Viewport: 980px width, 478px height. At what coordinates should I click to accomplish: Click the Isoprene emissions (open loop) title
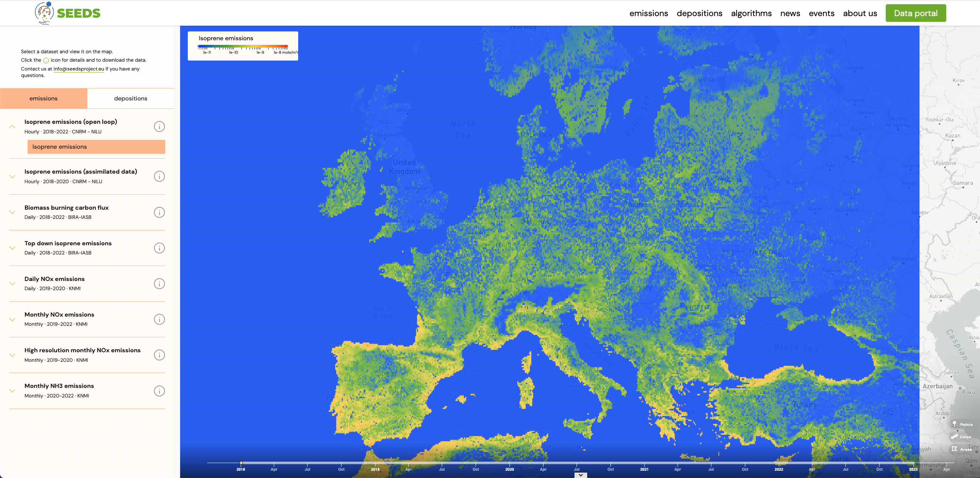pyautogui.click(x=71, y=122)
